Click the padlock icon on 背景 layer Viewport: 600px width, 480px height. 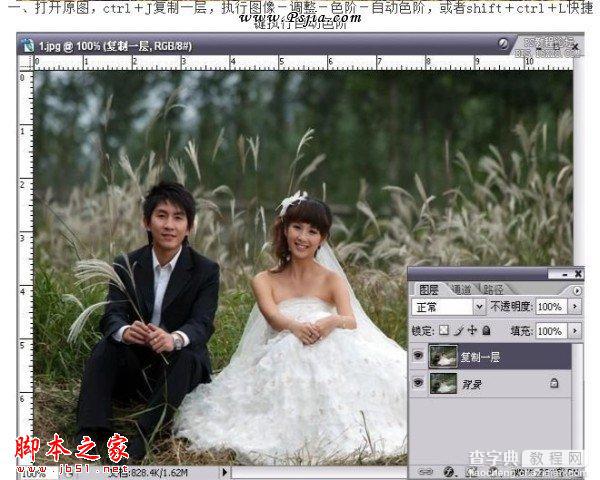553,383
